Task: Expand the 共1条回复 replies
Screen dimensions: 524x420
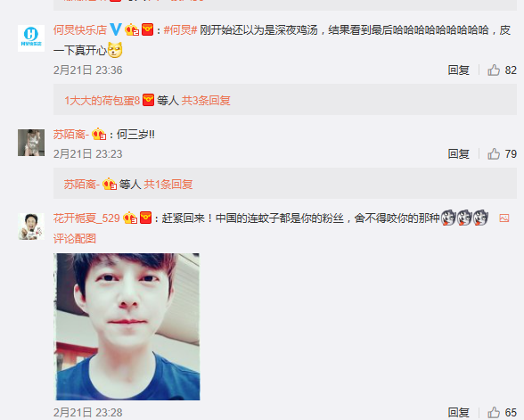Action: 168,185
